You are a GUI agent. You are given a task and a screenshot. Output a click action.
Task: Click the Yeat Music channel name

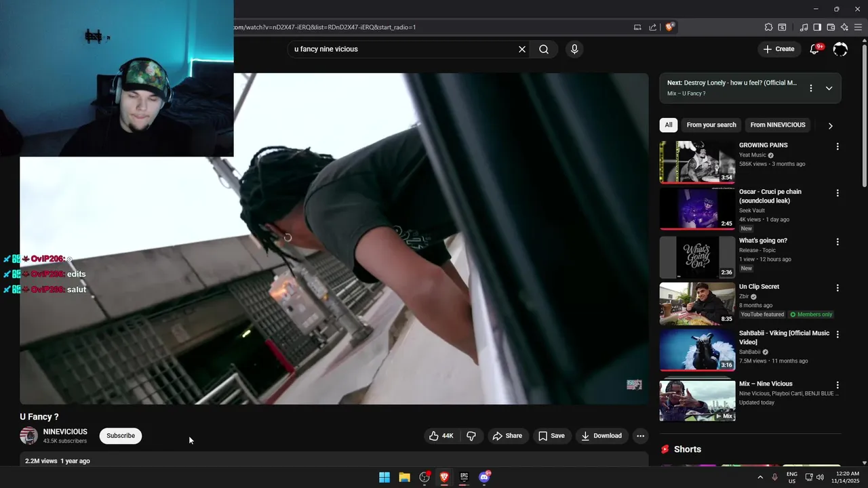(x=753, y=155)
